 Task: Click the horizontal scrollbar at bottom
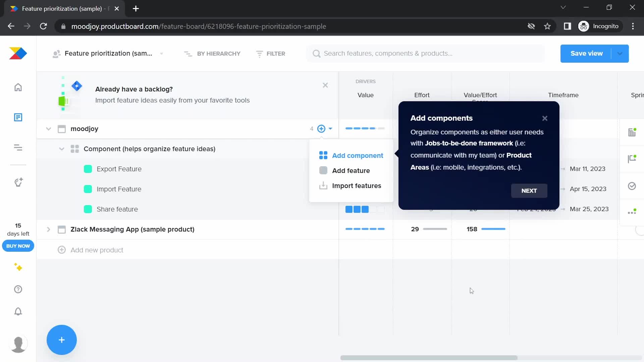tap(429, 358)
